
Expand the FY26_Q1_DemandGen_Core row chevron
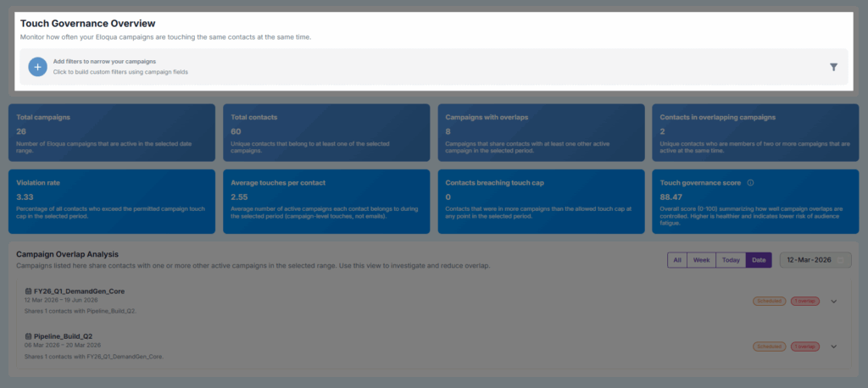(833, 301)
